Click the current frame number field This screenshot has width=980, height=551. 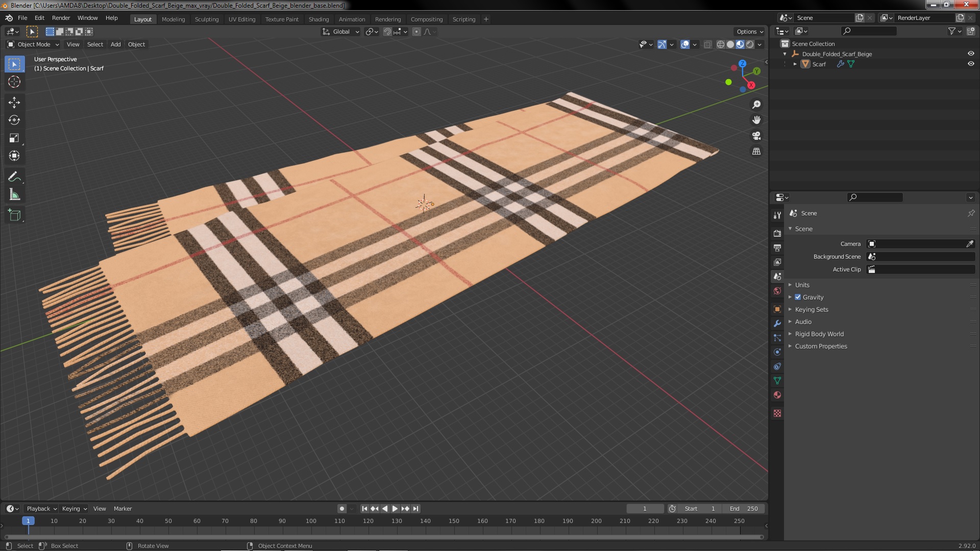[x=645, y=509]
